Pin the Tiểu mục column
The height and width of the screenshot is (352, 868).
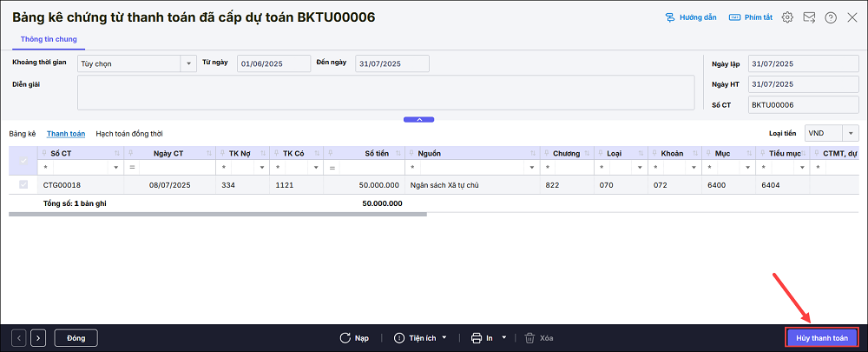tap(763, 153)
